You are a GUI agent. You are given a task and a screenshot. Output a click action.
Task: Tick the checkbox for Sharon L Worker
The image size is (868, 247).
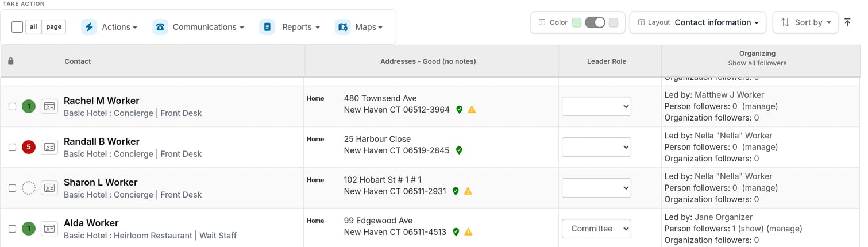12,188
